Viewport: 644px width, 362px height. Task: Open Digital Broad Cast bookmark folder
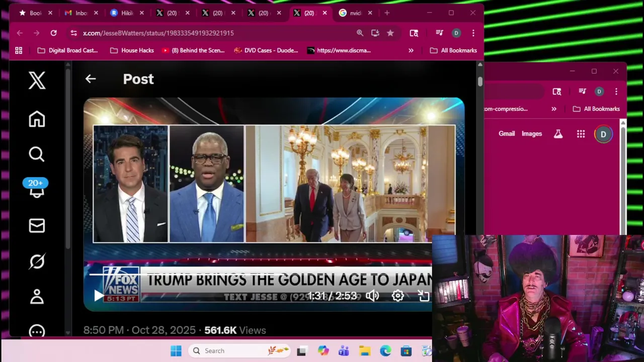[x=67, y=50]
